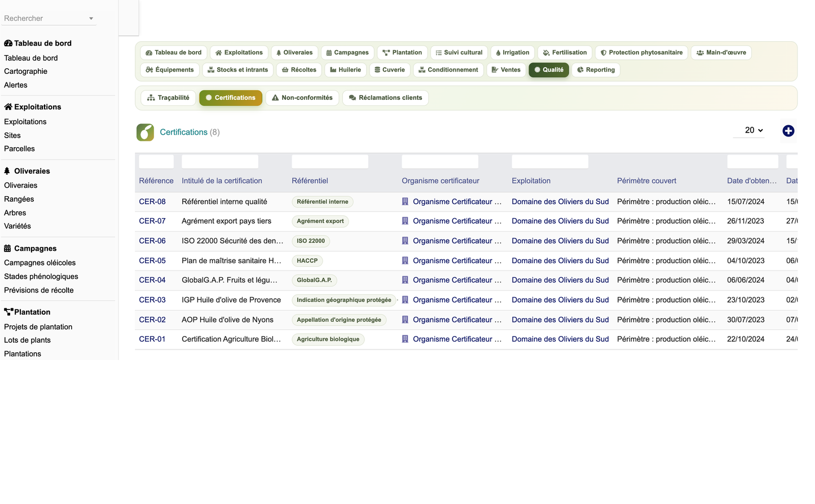Open Réclamations clients sub-tab
The width and height of the screenshot is (815, 504).
coord(386,98)
